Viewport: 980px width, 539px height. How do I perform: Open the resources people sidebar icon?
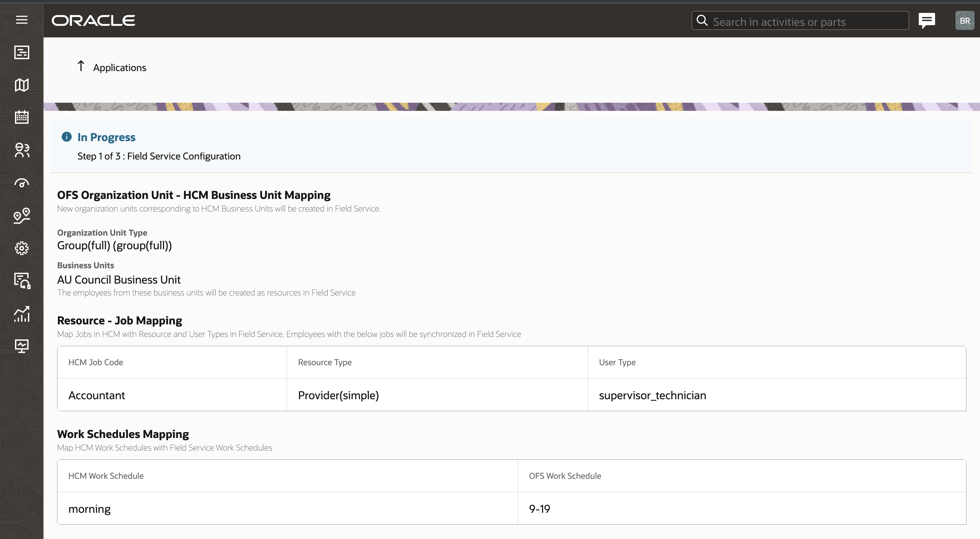point(22,150)
